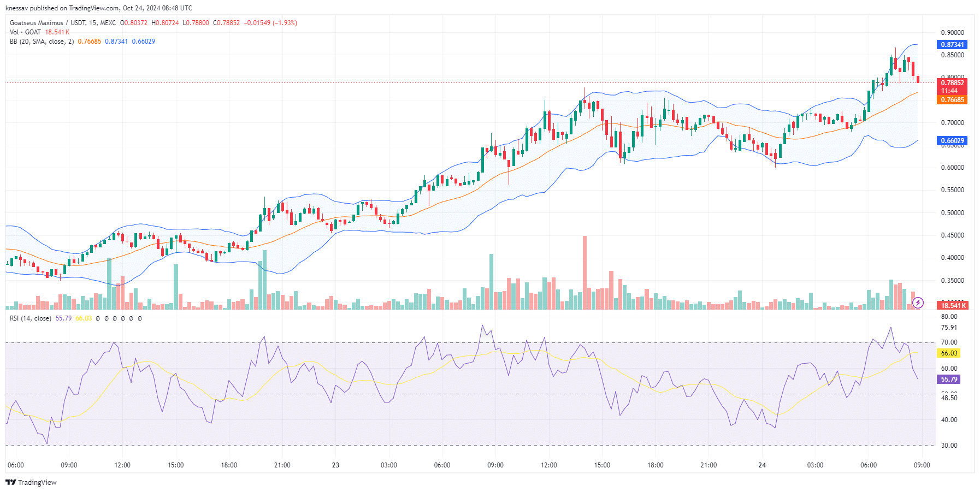The height and width of the screenshot is (492, 980).
Task: Click the 0.90000 price scale label
Action: 952,33
